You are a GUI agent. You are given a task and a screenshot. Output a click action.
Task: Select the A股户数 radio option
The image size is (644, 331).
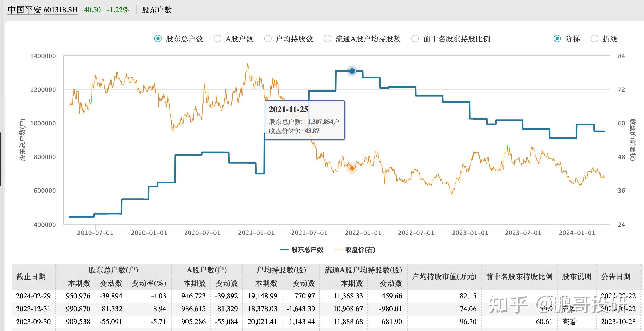pos(218,39)
